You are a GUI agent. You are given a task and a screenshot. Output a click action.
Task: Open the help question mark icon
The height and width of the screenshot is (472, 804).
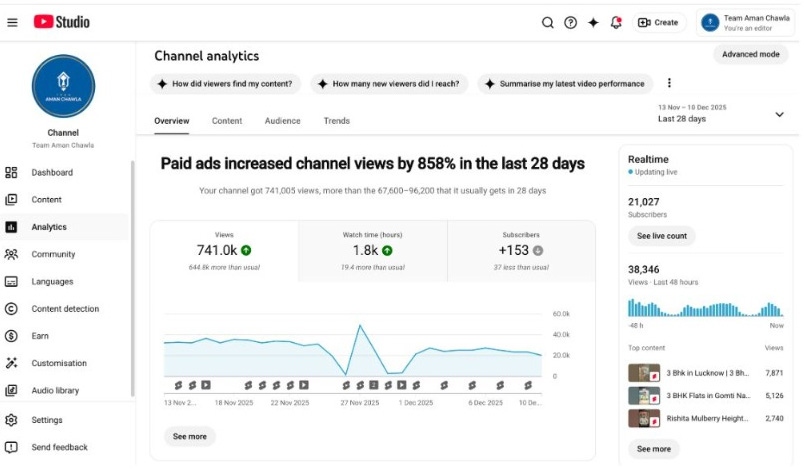coord(570,22)
